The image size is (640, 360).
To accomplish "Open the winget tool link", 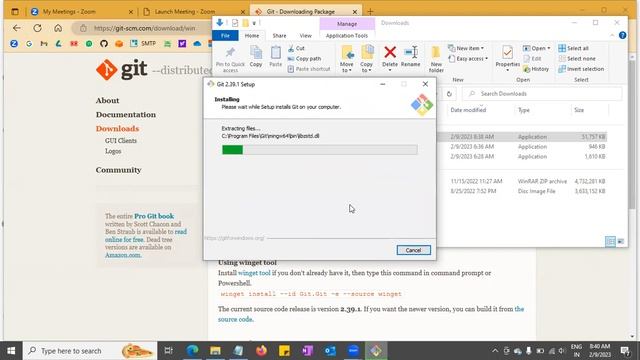I will tap(254, 273).
